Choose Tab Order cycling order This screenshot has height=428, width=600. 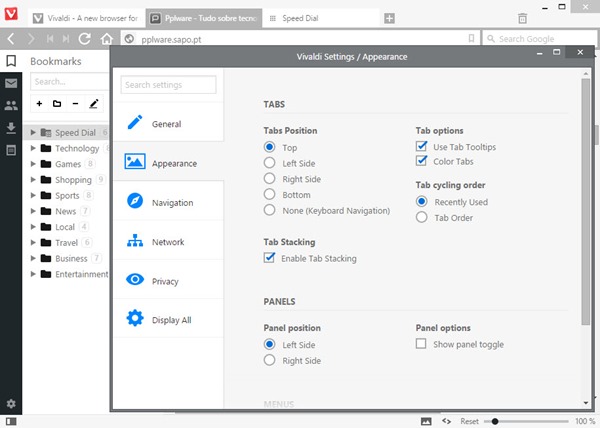[x=422, y=217]
